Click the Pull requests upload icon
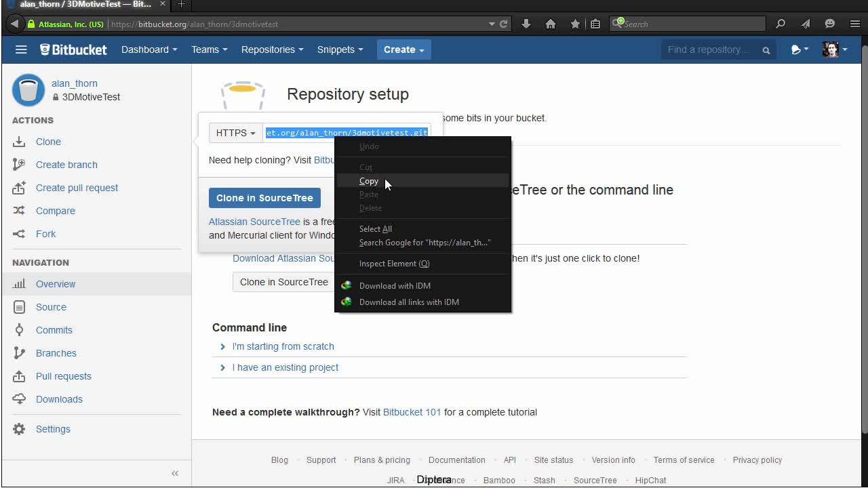 pos(19,376)
